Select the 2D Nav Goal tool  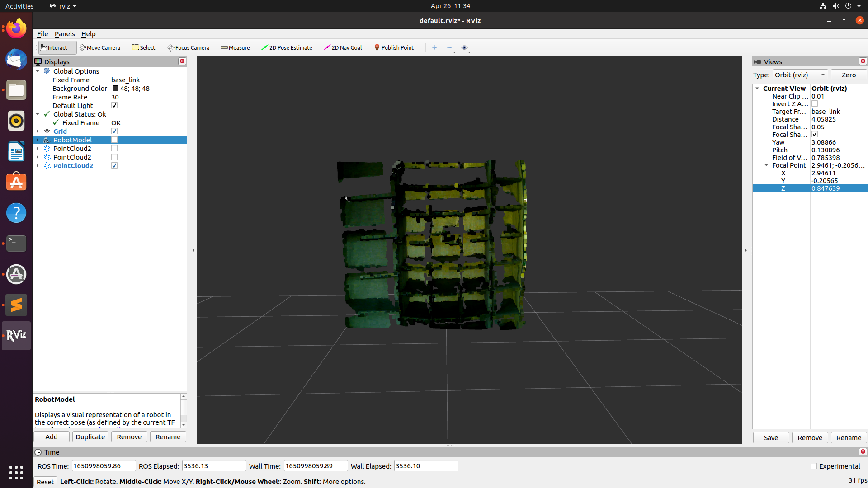(343, 47)
